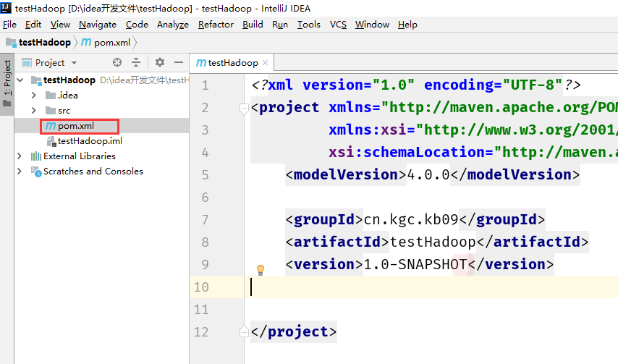618x364 pixels.
Task: Open the Edit menu
Action: (x=33, y=25)
